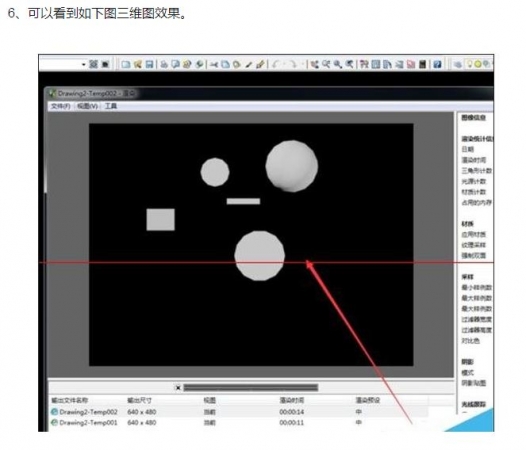The image size is (526, 450).
Task: Toggle the yellow light bulb layer icon
Action: [470, 64]
